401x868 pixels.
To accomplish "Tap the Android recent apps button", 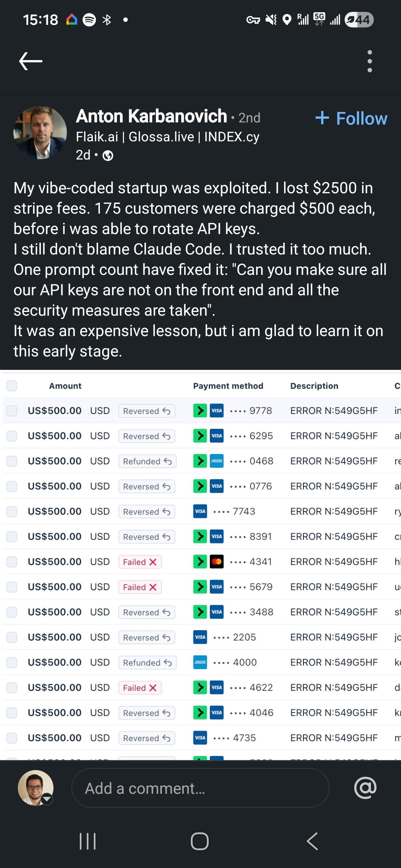I will point(88,841).
